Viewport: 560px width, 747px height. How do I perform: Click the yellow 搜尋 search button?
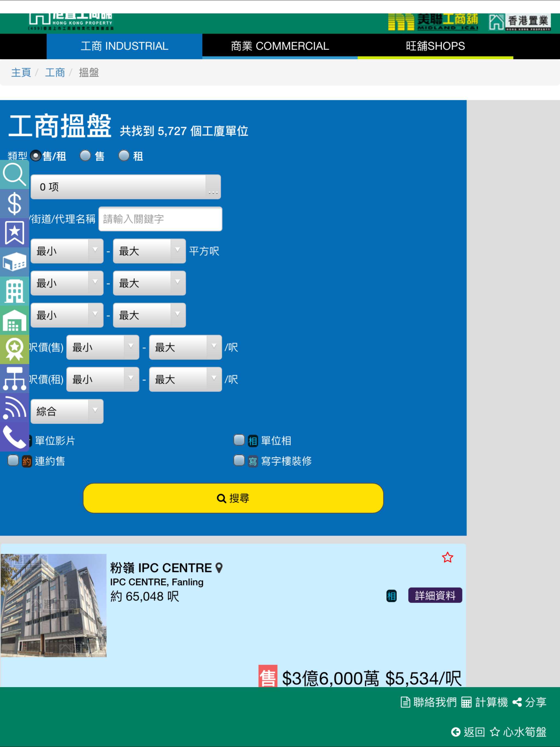(233, 498)
